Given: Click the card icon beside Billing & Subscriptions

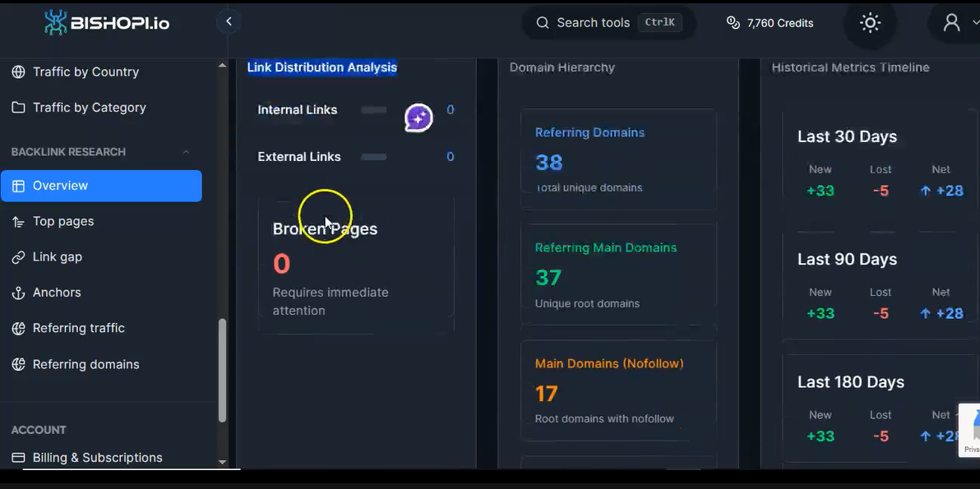Looking at the screenshot, I should point(18,458).
